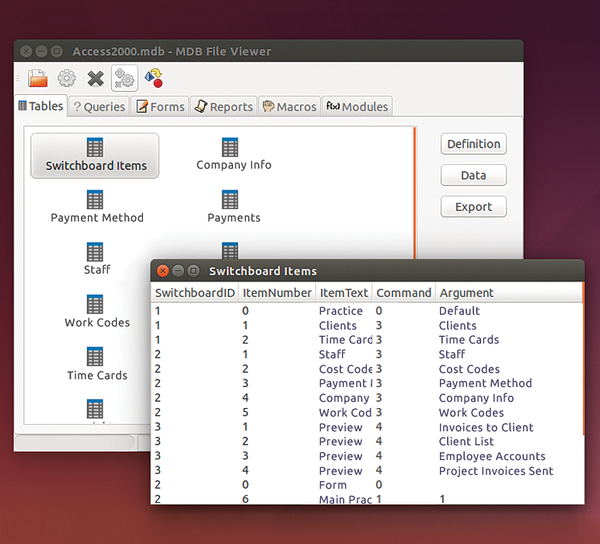600x544 pixels.
Task: Toggle the highlighted gears toolbar button
Action: tap(124, 78)
